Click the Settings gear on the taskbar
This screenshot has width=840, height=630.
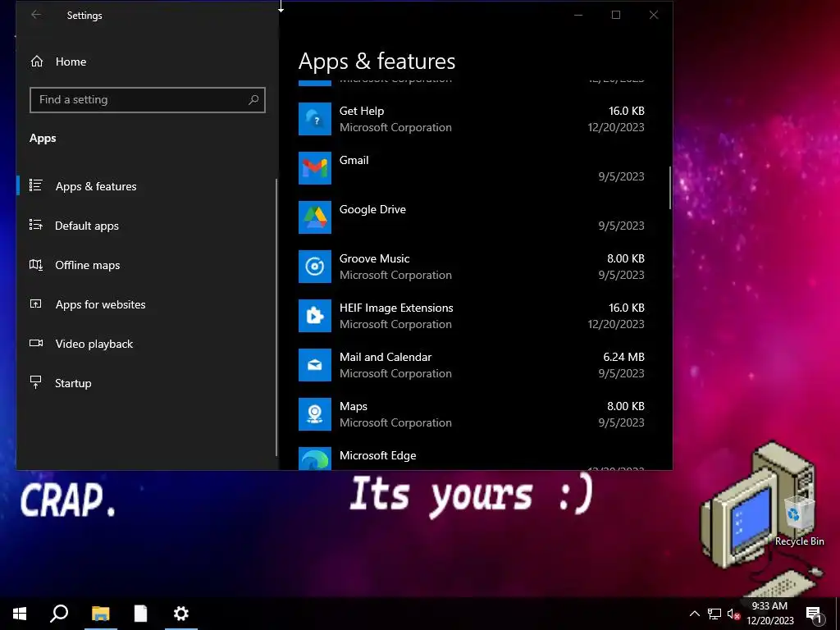point(181,614)
